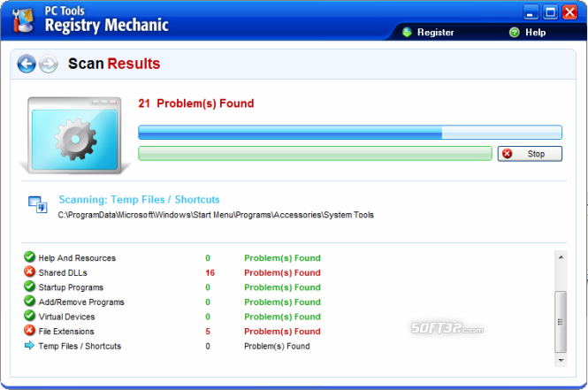
Task: Click the scrollbar up arrow
Action: [x=561, y=257]
